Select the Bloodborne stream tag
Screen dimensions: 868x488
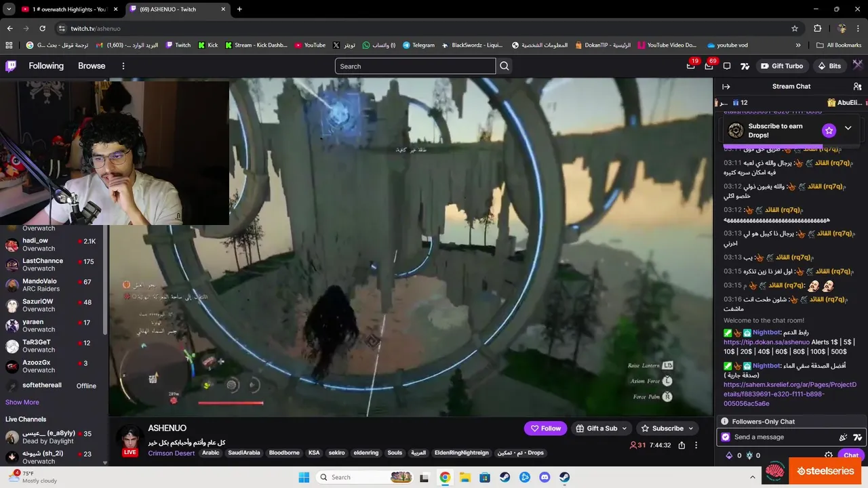284,453
